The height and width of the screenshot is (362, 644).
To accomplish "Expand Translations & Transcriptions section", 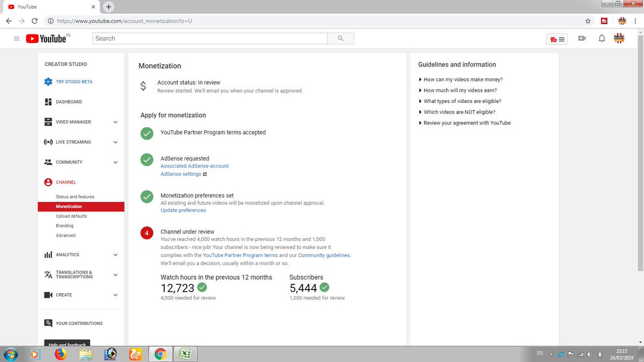I will (x=115, y=275).
